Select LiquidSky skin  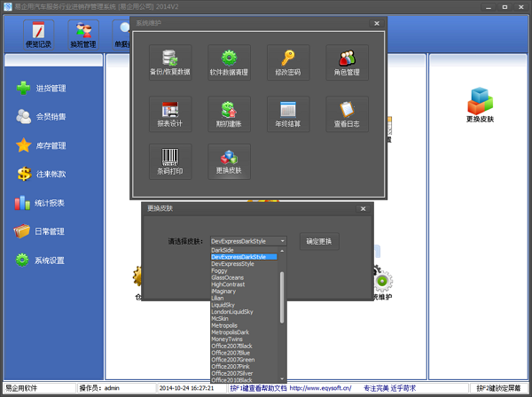click(x=244, y=305)
